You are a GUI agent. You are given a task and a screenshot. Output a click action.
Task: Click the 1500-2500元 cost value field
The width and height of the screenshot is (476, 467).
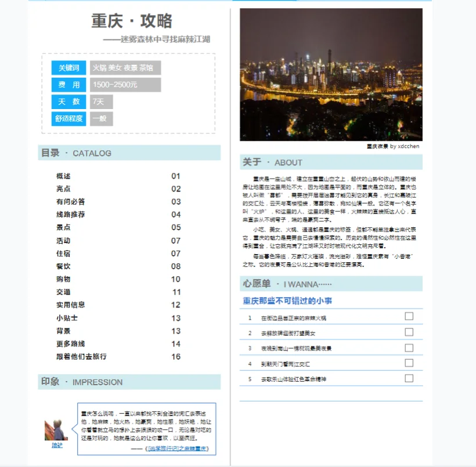(x=125, y=85)
